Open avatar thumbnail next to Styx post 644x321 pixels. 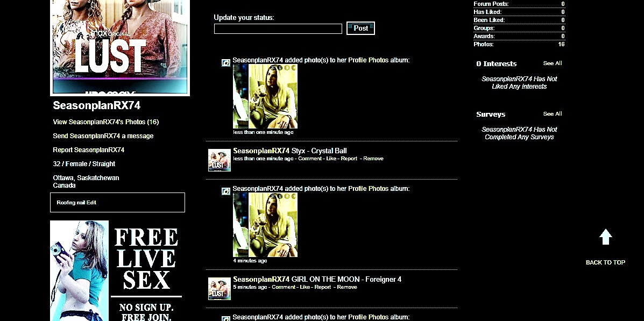[220, 160]
